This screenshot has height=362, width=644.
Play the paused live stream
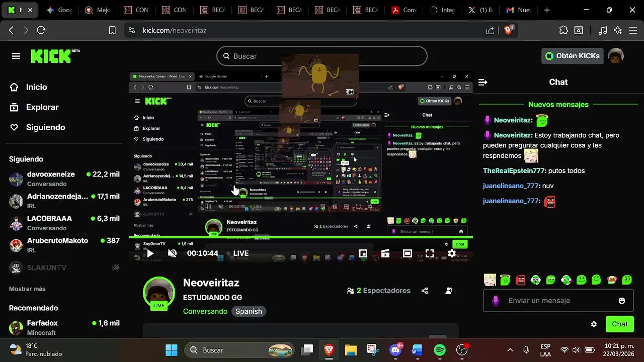click(150, 253)
